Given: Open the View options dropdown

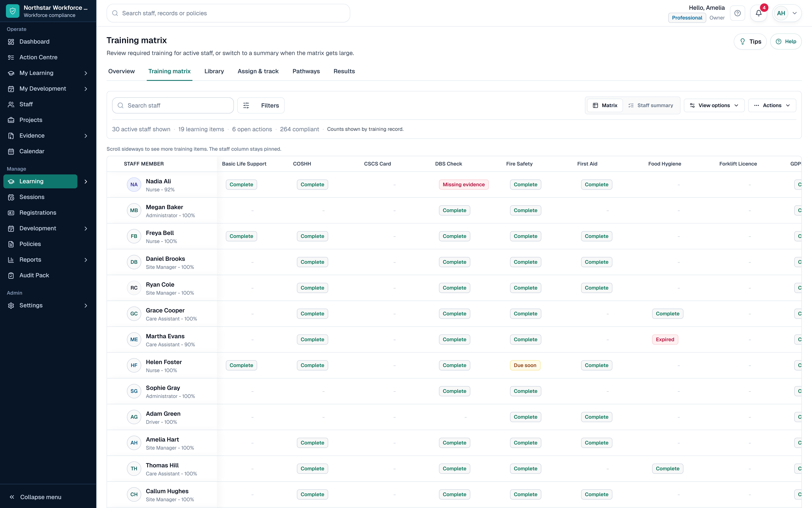Looking at the screenshot, I should [x=714, y=106].
